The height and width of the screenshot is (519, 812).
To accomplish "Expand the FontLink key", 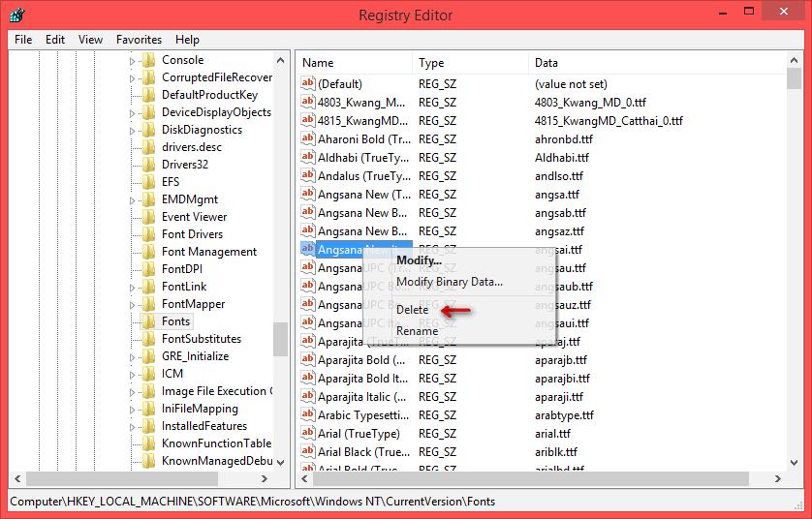I will tap(132, 288).
